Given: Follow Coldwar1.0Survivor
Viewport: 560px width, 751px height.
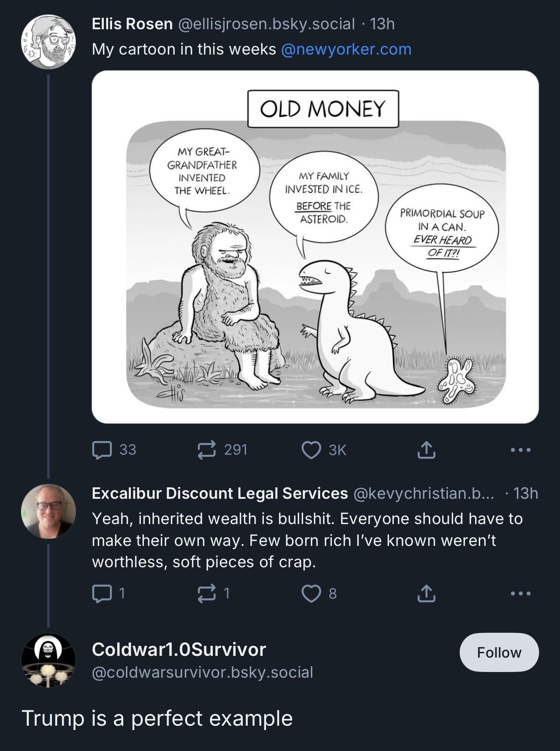Looking at the screenshot, I should click(x=499, y=652).
